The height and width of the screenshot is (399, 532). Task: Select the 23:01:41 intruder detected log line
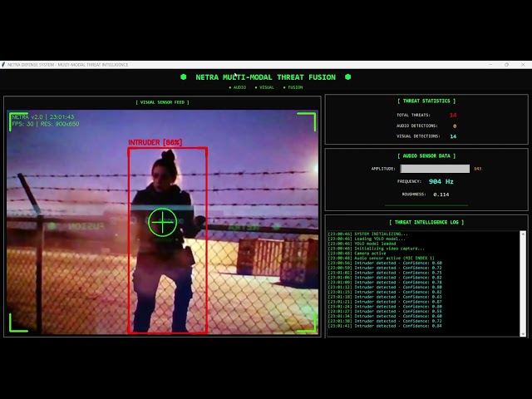pos(385,326)
